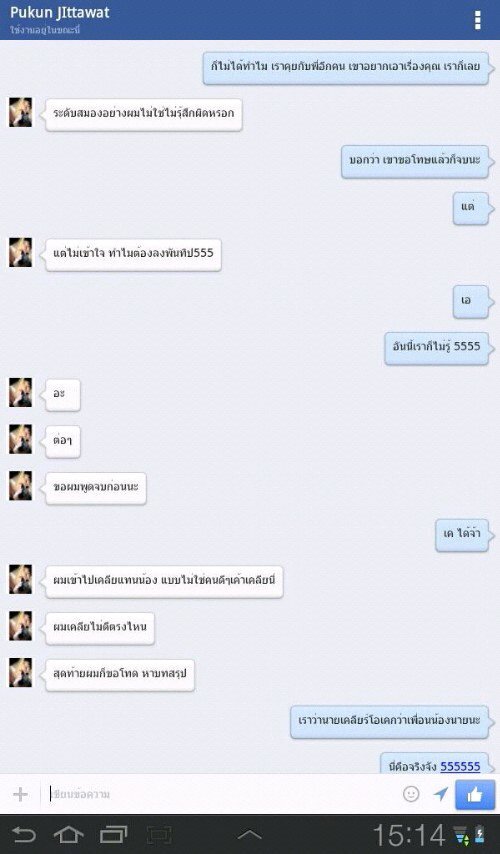Send a thumbs-up like

click(475, 795)
